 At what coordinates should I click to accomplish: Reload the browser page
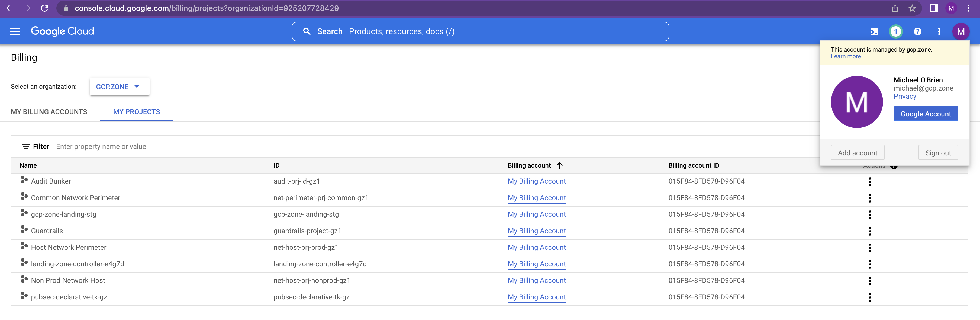pos(44,8)
